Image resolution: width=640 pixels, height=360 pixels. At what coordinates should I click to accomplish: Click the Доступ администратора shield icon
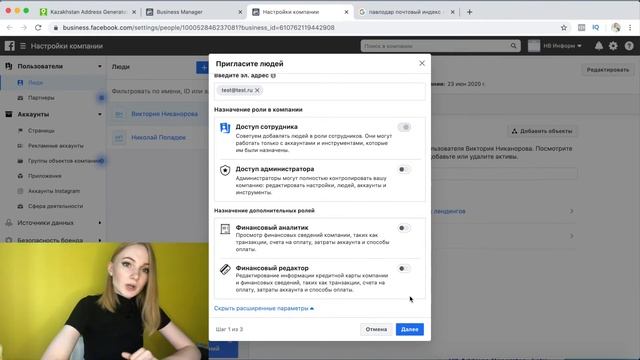coord(225,170)
